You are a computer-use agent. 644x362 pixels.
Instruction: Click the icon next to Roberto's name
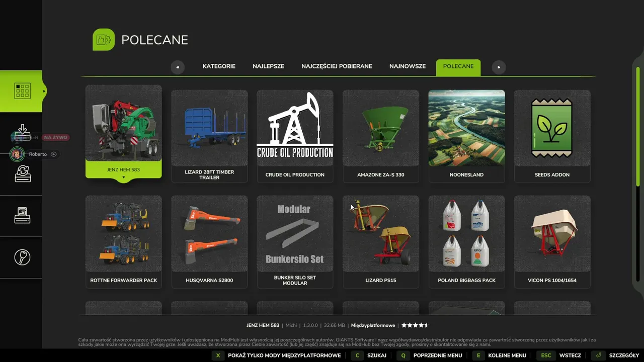(53, 154)
